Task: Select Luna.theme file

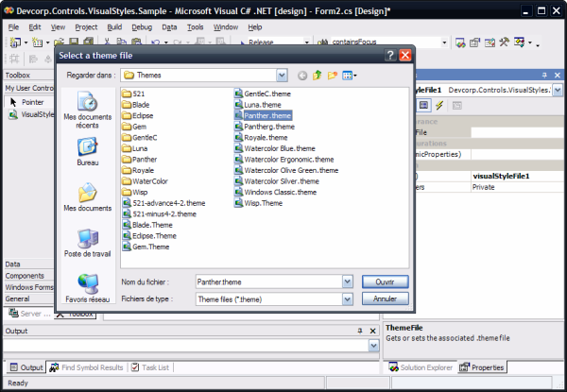Action: pos(258,105)
